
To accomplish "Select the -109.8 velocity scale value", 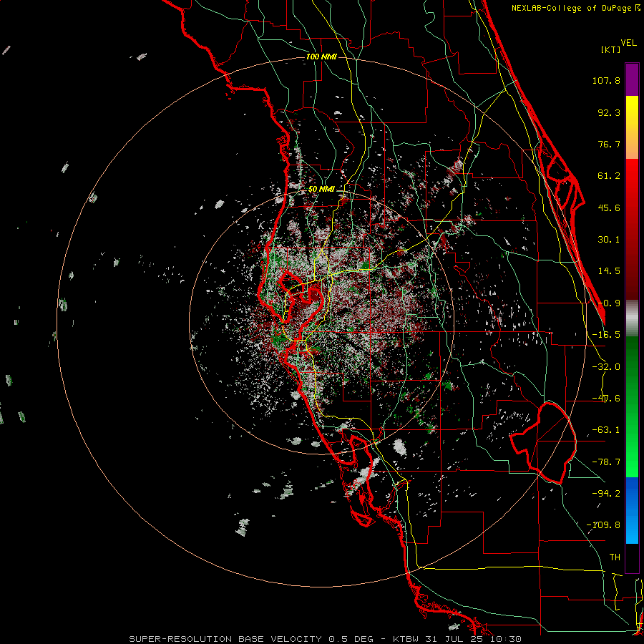I will coord(603,525).
